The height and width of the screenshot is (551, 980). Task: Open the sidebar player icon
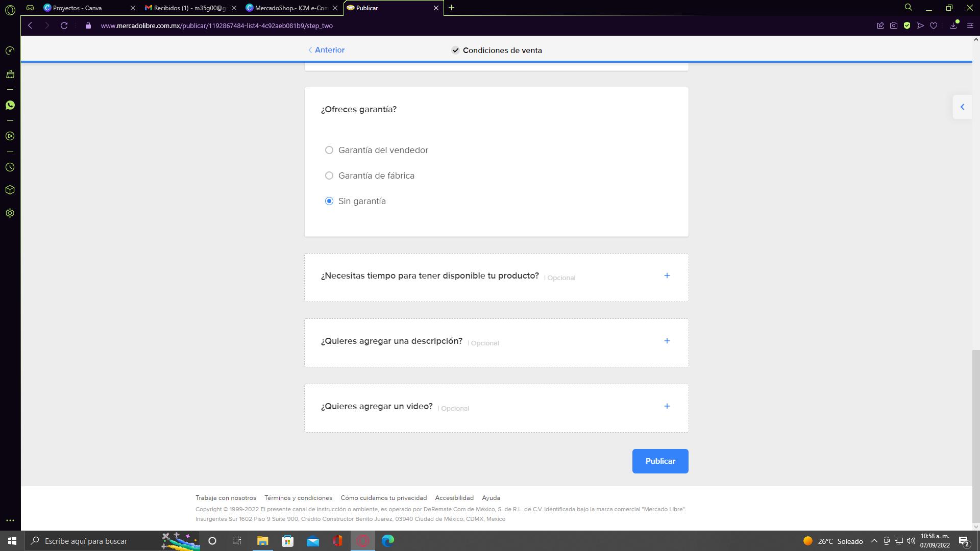click(x=10, y=136)
